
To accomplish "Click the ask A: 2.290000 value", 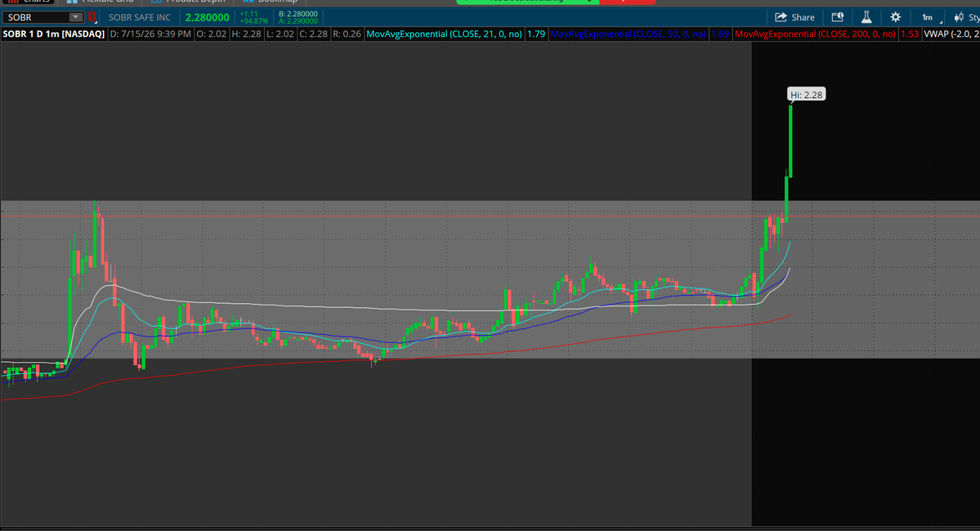I will (x=298, y=21).
